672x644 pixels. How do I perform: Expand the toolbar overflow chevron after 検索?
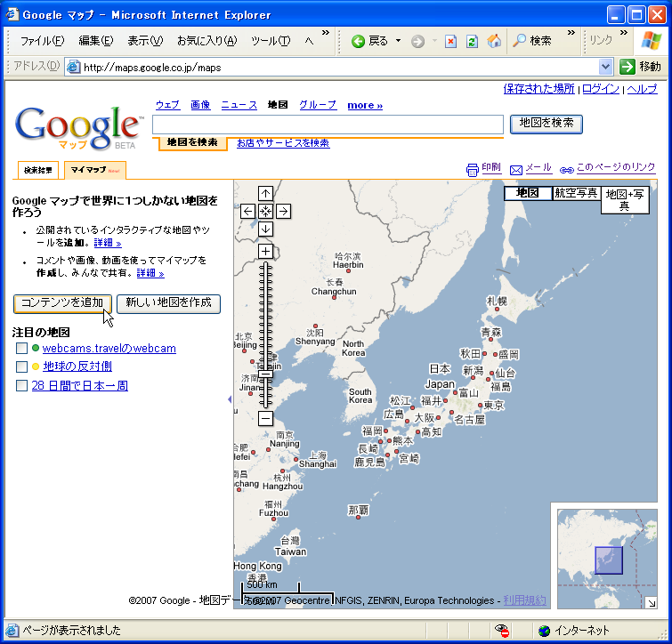571,33
